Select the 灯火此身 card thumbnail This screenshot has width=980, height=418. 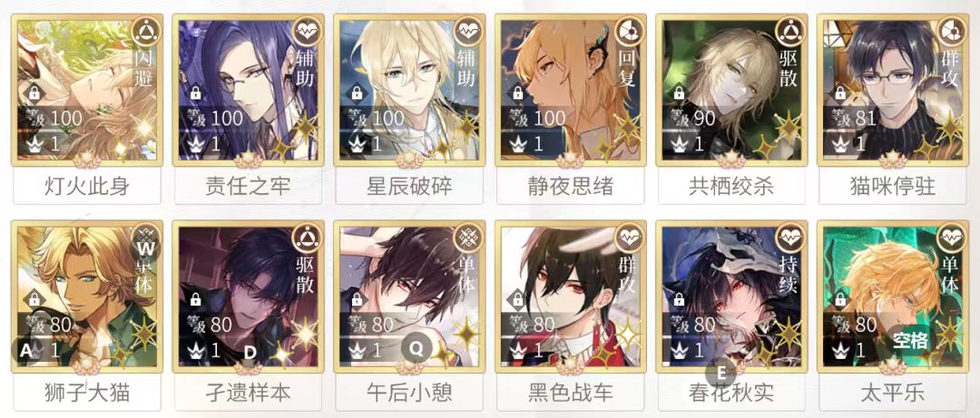click(87, 90)
